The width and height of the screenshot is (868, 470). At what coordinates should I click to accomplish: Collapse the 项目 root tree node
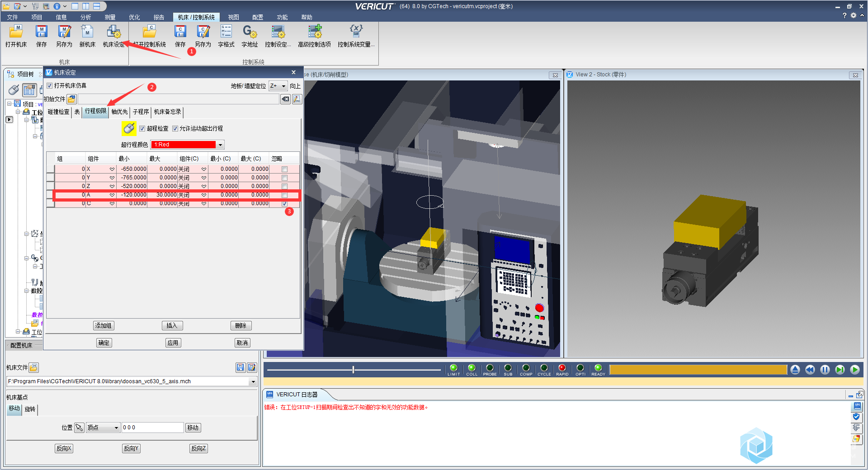pos(9,104)
